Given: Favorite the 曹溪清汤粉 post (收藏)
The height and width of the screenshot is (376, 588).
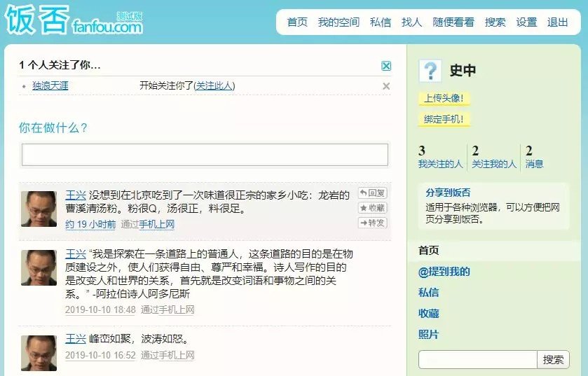Looking at the screenshot, I should [372, 208].
